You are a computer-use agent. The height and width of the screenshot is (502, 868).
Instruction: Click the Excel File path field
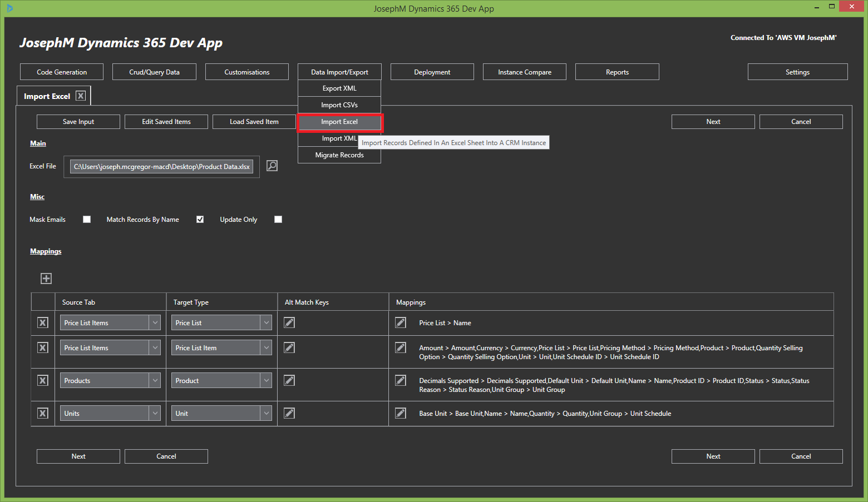161,167
